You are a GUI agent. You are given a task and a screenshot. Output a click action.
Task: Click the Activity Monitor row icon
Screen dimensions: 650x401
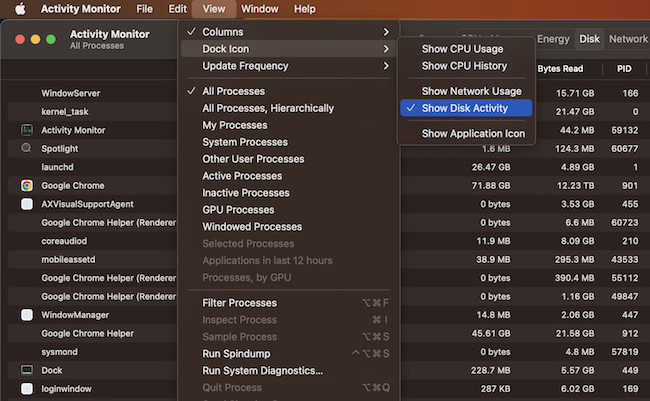tap(27, 130)
